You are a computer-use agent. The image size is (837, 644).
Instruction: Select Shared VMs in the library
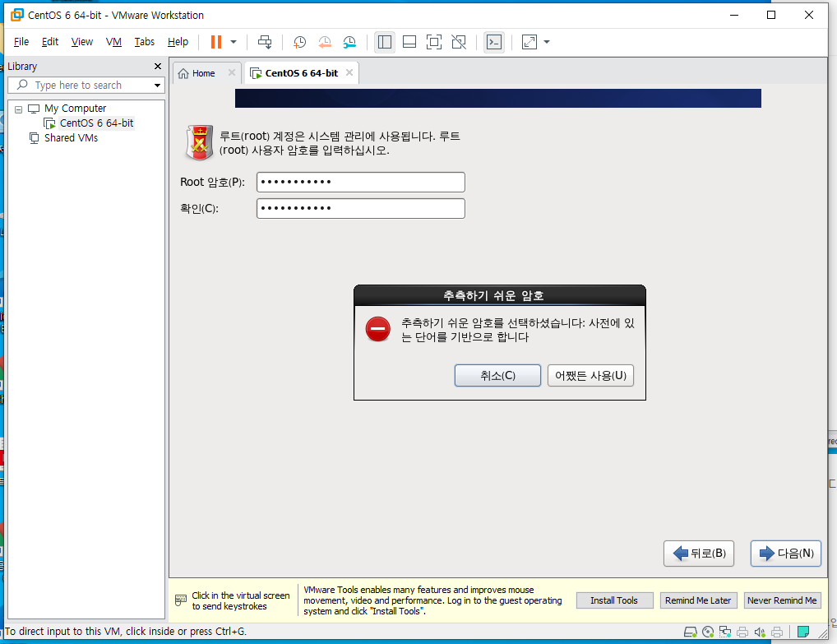[x=71, y=138]
